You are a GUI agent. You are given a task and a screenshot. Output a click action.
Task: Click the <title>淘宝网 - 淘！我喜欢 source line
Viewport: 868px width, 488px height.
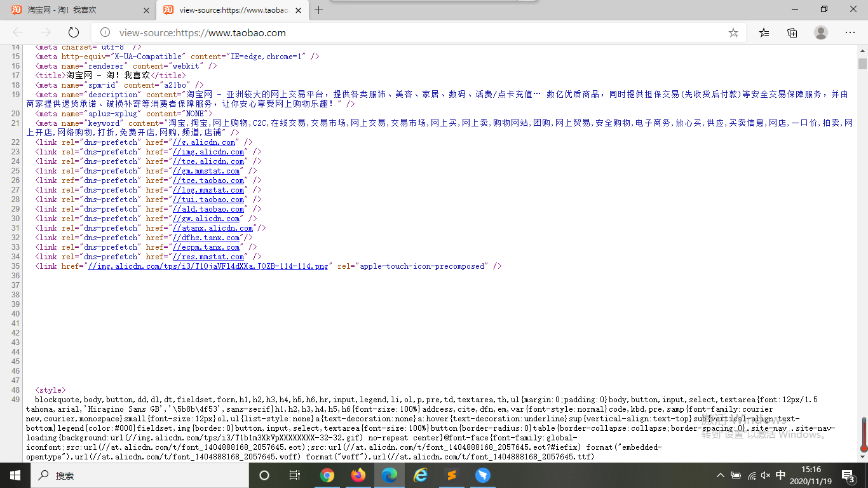(x=111, y=76)
